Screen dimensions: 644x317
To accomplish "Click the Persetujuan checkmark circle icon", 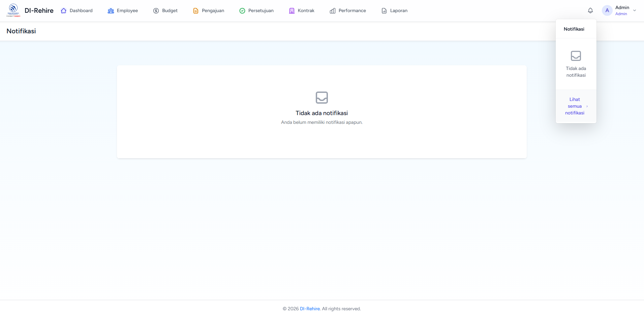I will pyautogui.click(x=242, y=11).
